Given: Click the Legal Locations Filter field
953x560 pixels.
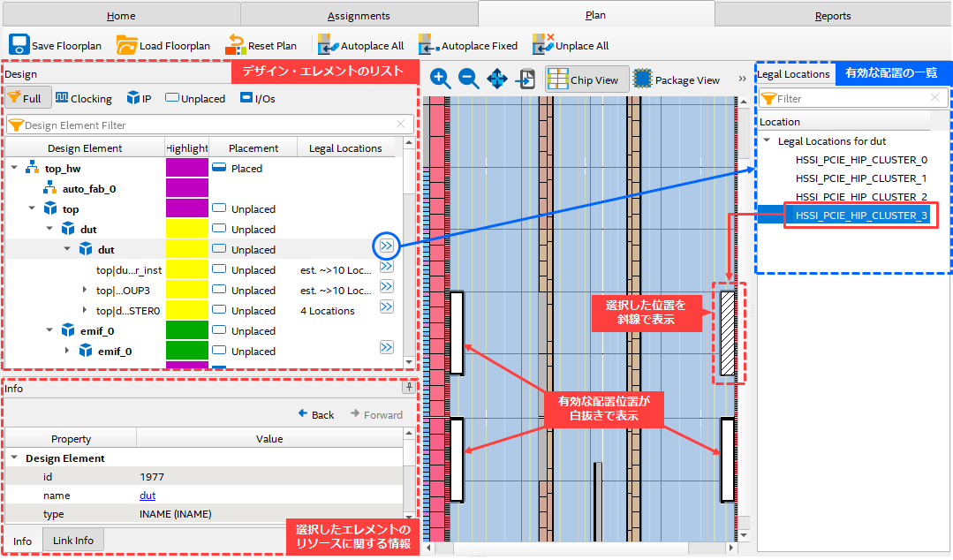Looking at the screenshot, I should click(x=852, y=98).
